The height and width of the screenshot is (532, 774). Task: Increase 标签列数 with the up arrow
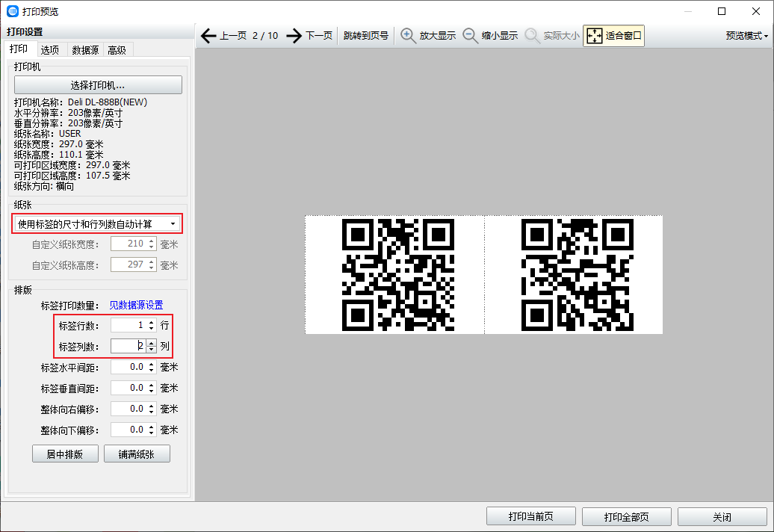click(x=152, y=343)
